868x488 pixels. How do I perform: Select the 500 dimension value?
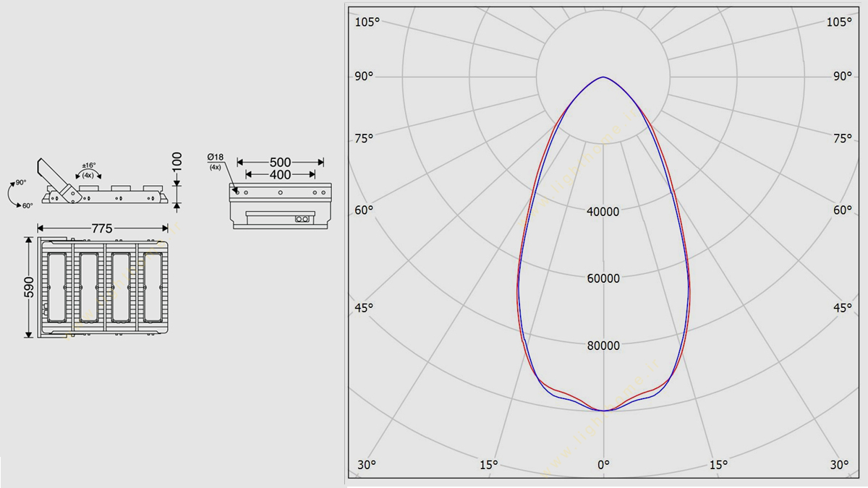pos(280,163)
